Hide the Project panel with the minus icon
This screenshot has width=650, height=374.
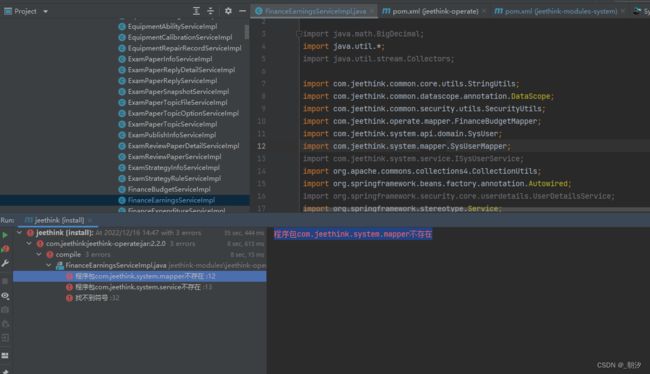pyautogui.click(x=243, y=11)
